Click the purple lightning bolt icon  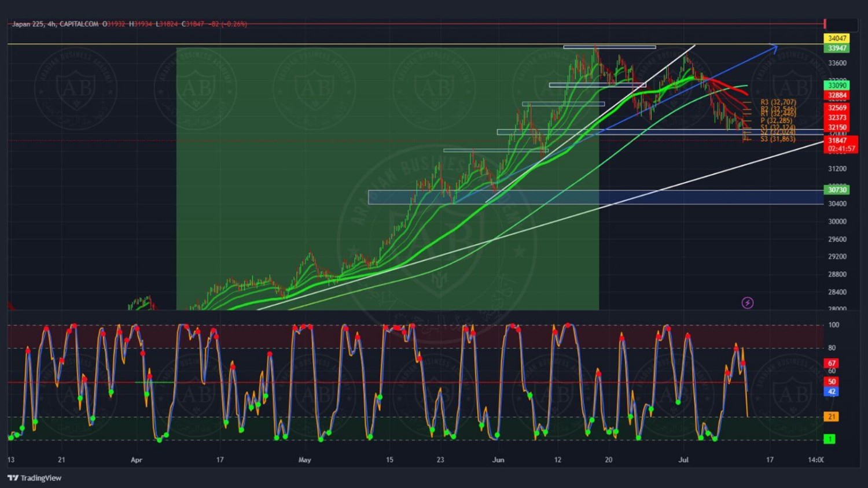(747, 303)
